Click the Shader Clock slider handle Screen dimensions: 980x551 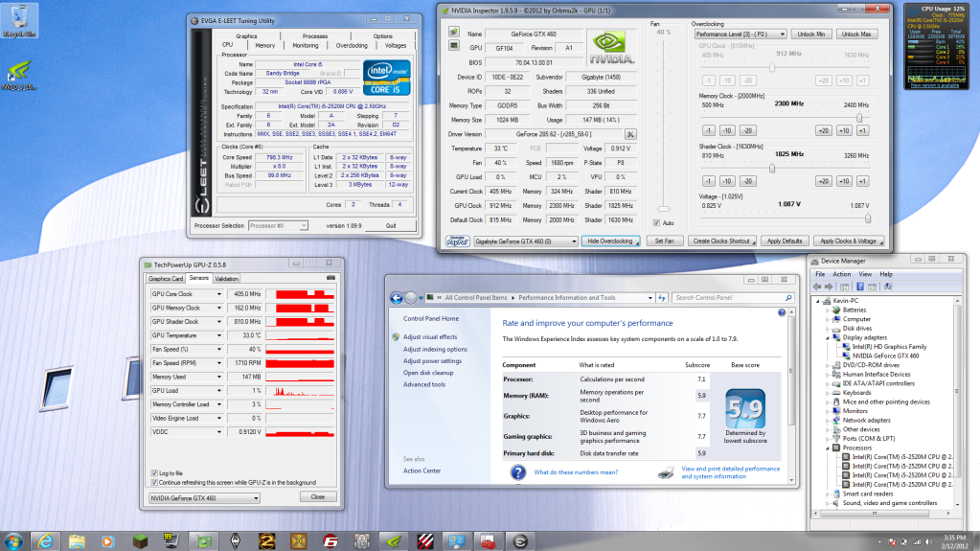(x=772, y=169)
